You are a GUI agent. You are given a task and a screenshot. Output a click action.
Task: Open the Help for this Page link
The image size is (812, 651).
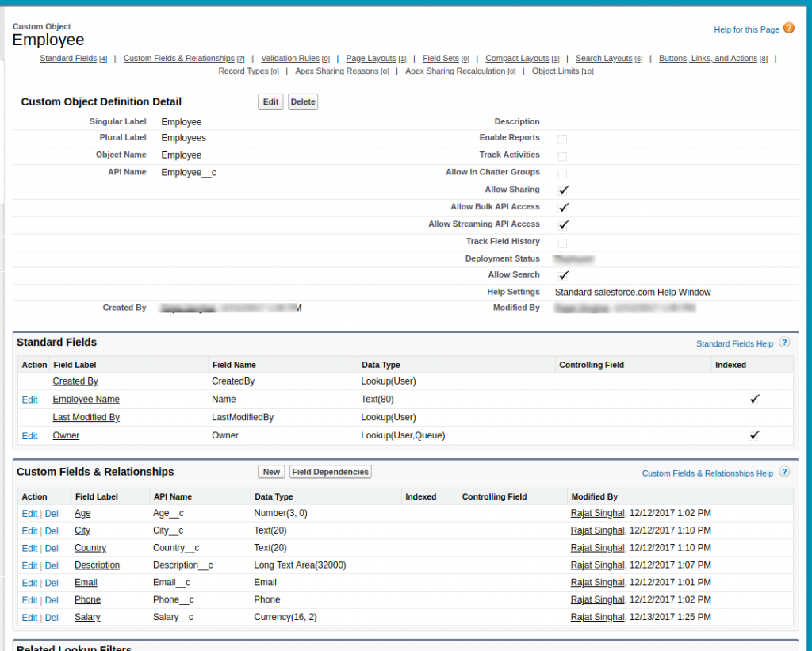(746, 29)
